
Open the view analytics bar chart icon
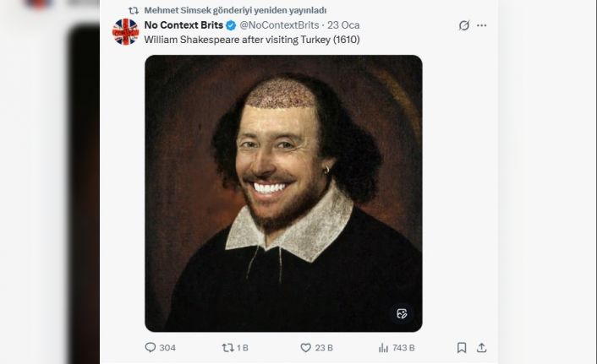383,347
